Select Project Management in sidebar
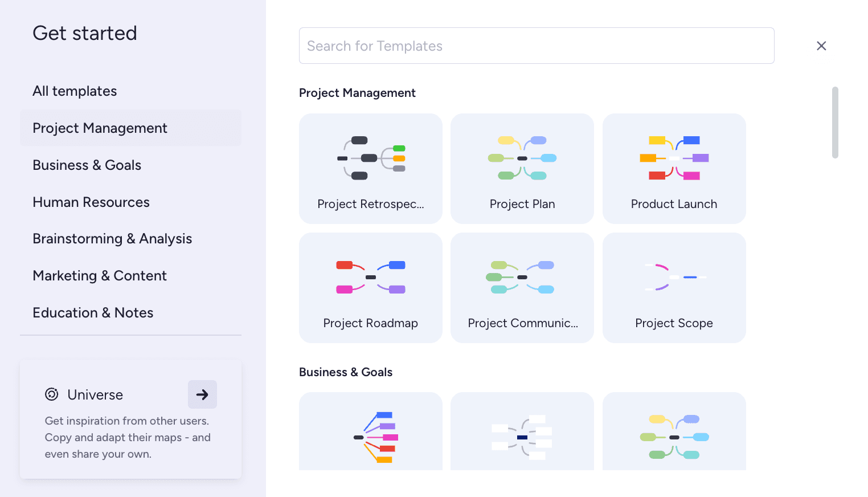The height and width of the screenshot is (497, 868). [x=100, y=128]
